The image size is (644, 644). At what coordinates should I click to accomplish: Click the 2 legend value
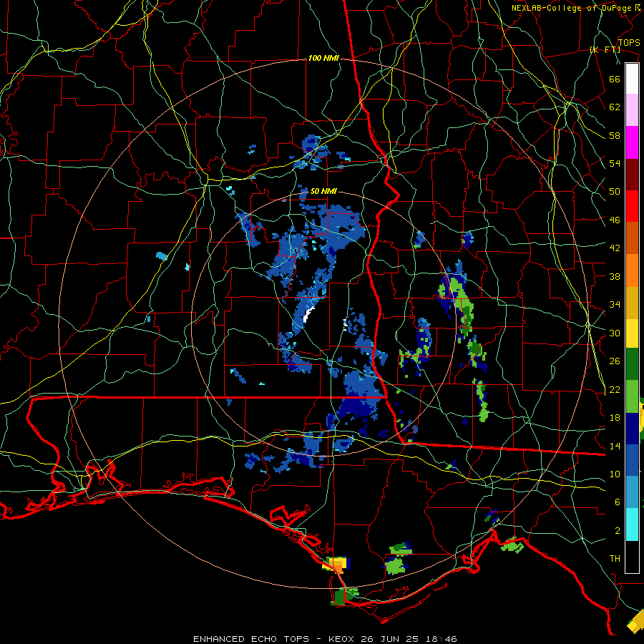pyautogui.click(x=618, y=531)
